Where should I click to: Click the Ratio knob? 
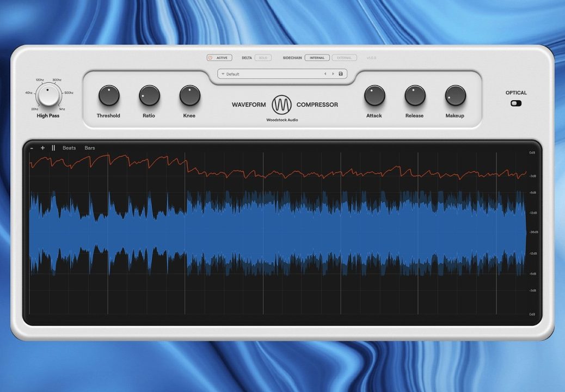coord(149,95)
